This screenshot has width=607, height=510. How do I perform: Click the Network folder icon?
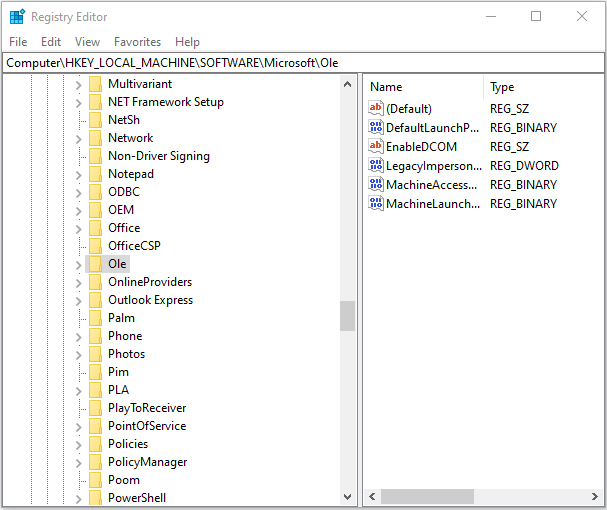click(x=95, y=138)
